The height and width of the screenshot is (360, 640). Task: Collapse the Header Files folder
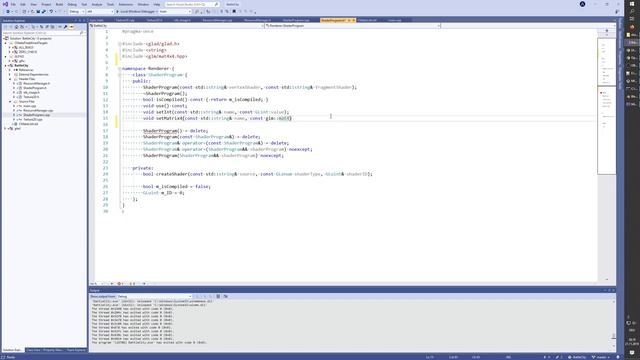pyautogui.click(x=10, y=79)
